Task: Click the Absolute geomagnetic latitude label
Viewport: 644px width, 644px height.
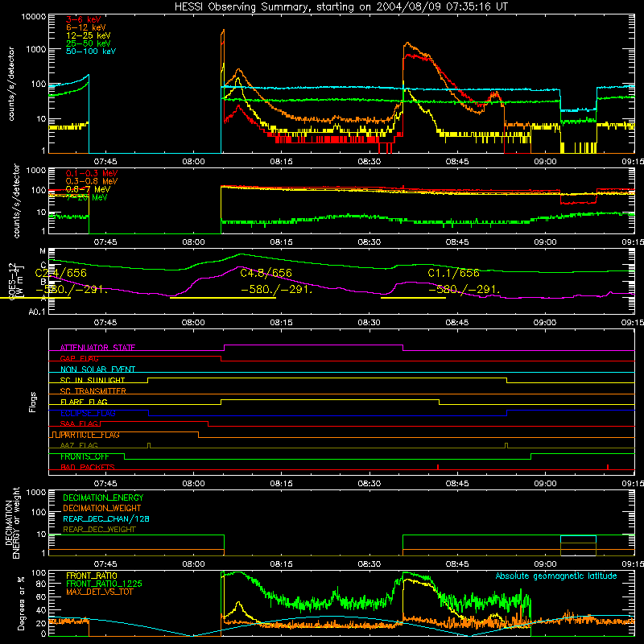Action: coord(556,576)
